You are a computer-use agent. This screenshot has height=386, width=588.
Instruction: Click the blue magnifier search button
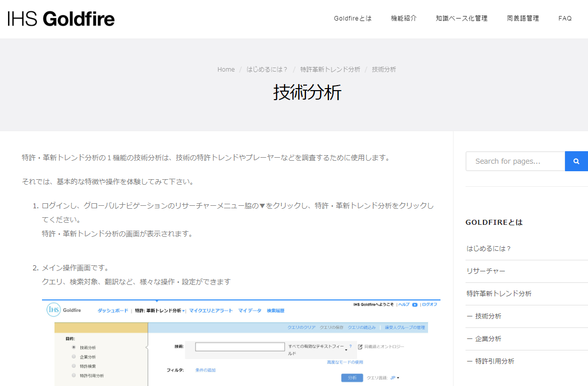[x=576, y=161]
